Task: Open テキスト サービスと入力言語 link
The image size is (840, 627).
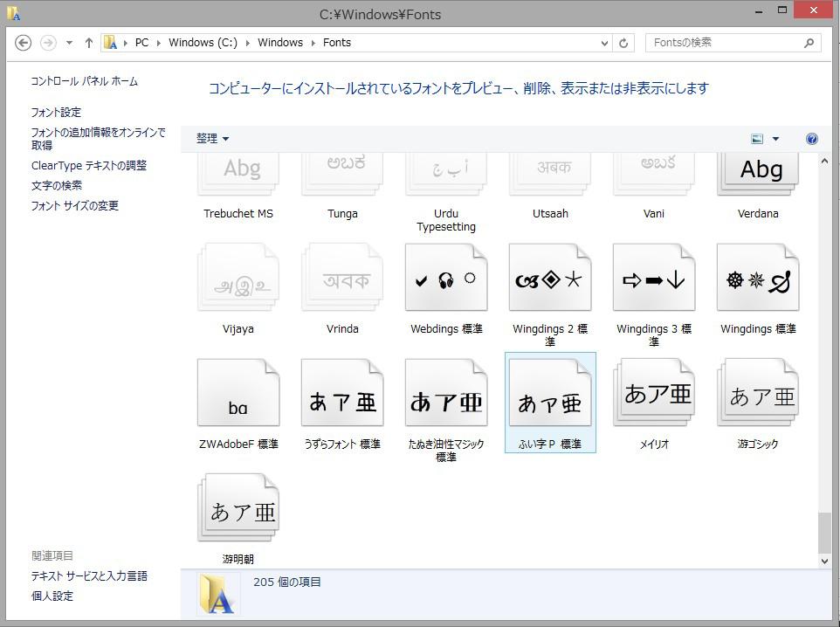Action: click(x=89, y=576)
